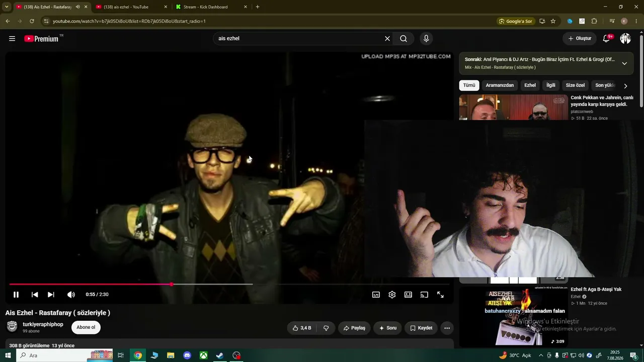Dislike the video
Image resolution: width=644 pixels, height=362 pixels.
coord(326,328)
